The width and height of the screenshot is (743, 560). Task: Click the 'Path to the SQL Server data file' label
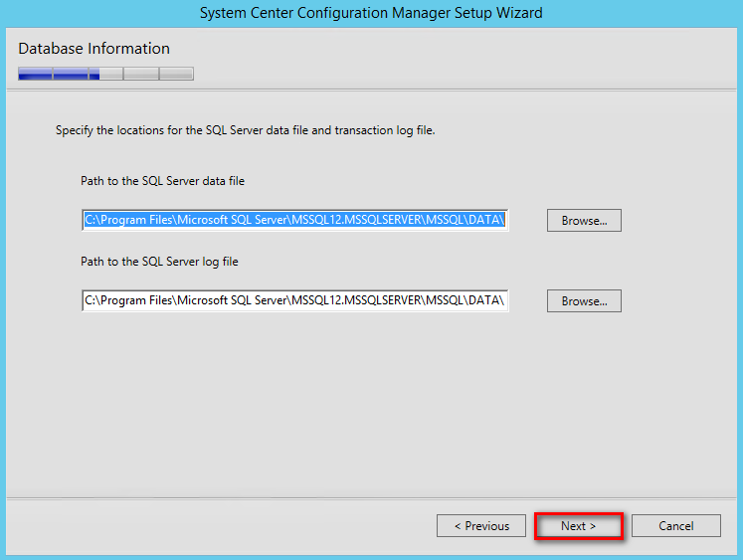[162, 181]
